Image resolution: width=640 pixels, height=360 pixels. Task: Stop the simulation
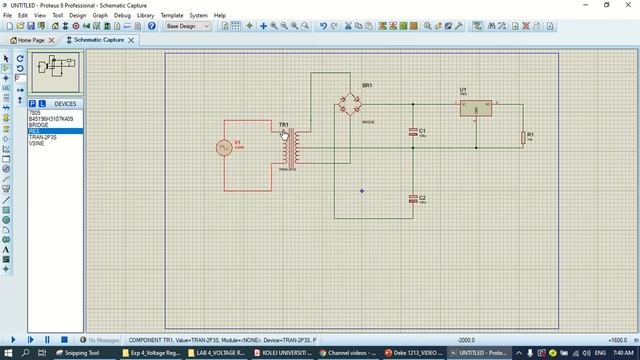click(x=64, y=340)
